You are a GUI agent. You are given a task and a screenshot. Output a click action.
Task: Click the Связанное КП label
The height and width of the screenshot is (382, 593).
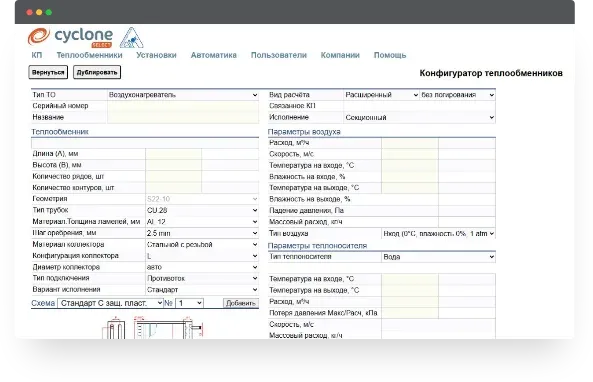pos(292,106)
